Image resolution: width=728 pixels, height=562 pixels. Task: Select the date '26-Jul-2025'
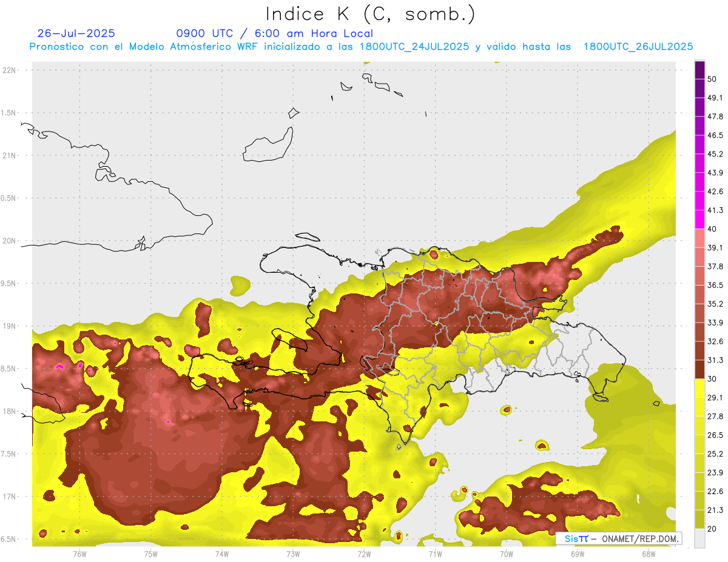[76, 33]
